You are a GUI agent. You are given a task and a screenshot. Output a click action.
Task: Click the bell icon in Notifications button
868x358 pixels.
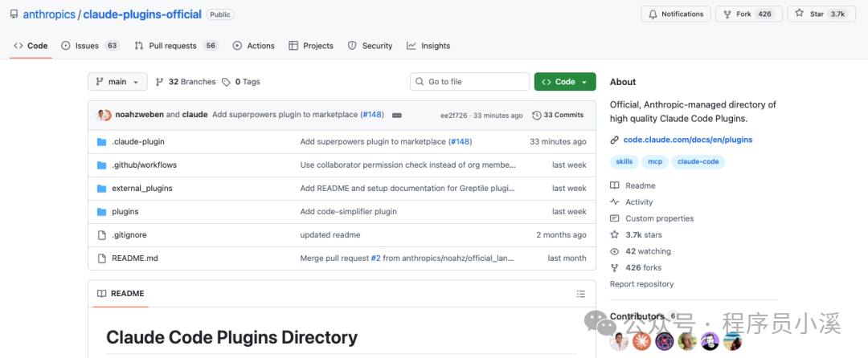point(653,14)
